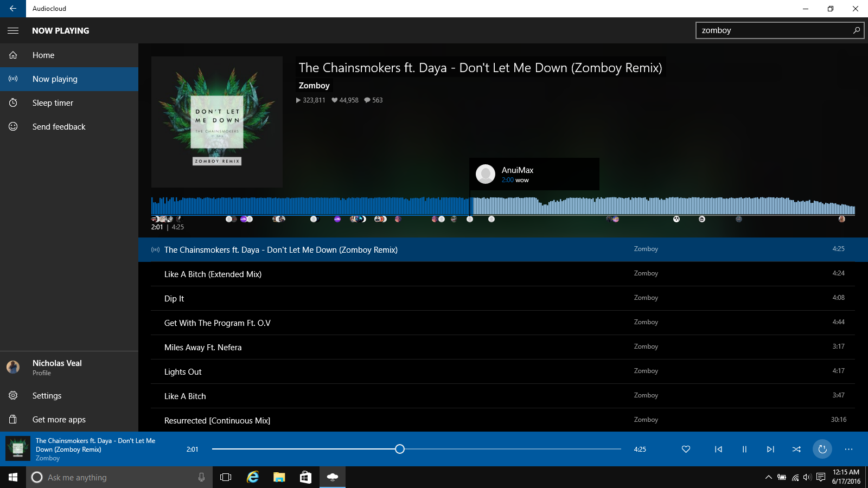
Task: Toggle shuffle mode
Action: 796,449
